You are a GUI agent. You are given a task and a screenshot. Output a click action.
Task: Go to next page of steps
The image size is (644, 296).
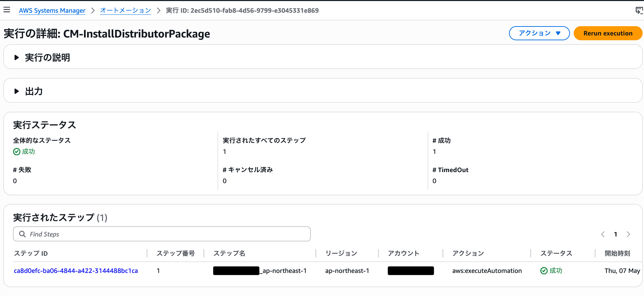(x=628, y=234)
